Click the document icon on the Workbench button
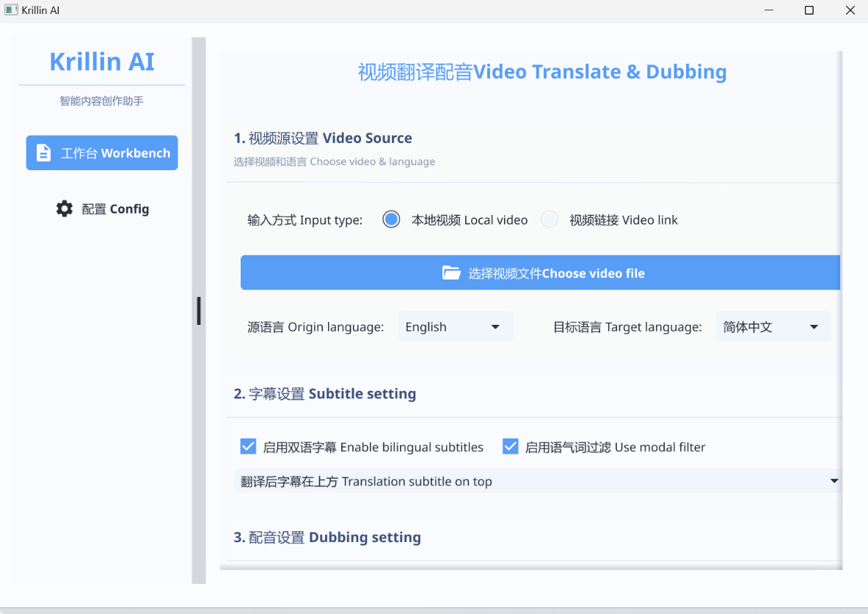The height and width of the screenshot is (614, 868). [44, 153]
